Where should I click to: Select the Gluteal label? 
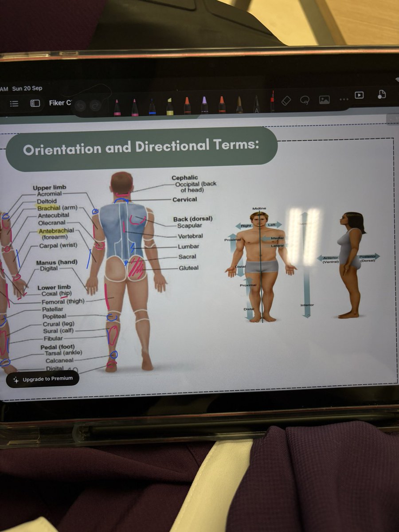[188, 268]
